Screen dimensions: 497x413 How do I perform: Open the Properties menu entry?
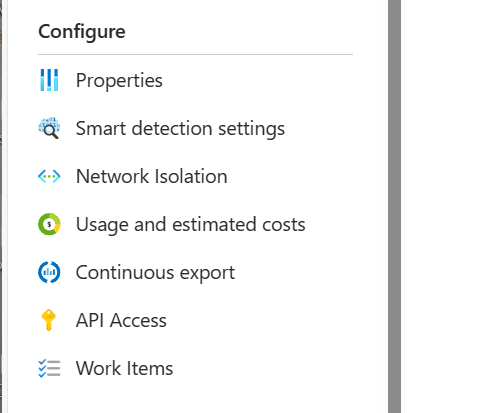[119, 80]
